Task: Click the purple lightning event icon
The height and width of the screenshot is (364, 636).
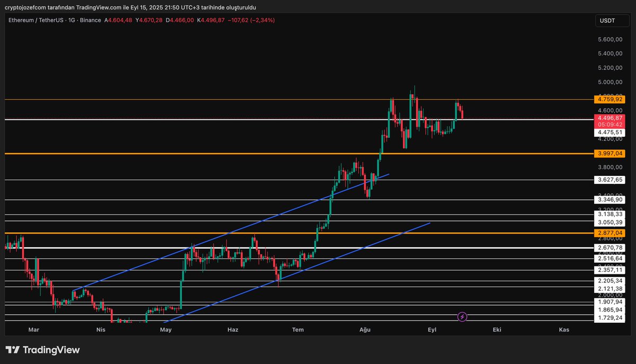Action: tap(462, 317)
